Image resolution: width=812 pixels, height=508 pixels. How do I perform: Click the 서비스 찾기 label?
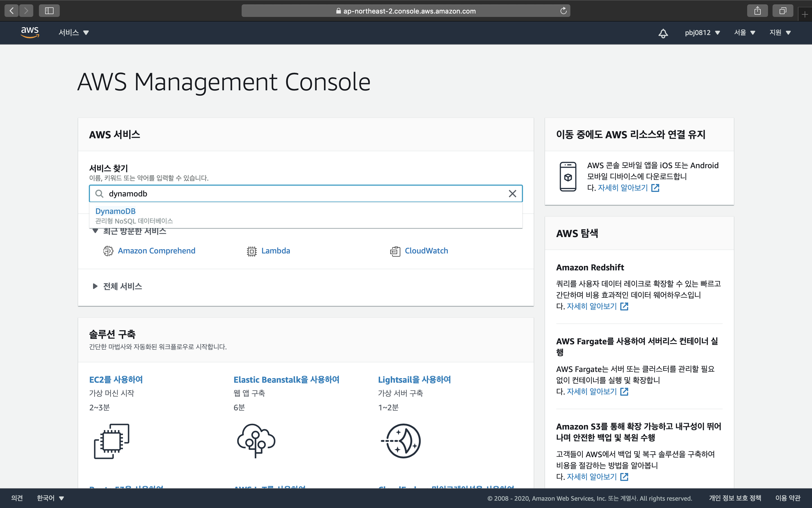coord(108,168)
